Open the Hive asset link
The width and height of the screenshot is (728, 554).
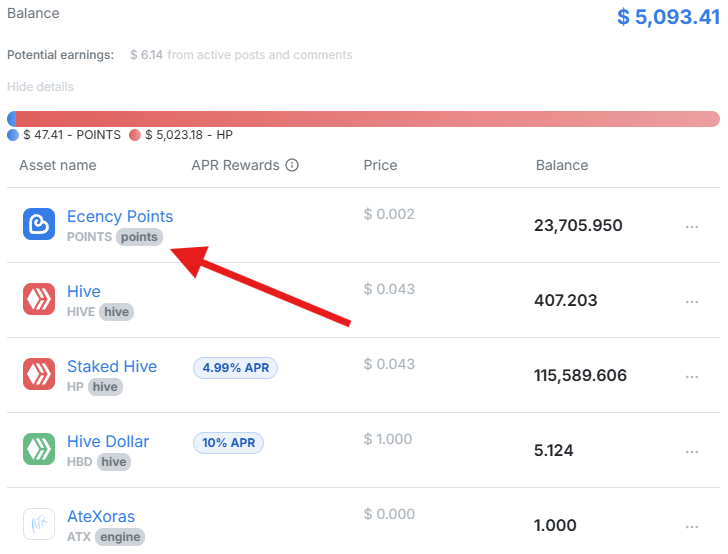pyautogui.click(x=84, y=291)
